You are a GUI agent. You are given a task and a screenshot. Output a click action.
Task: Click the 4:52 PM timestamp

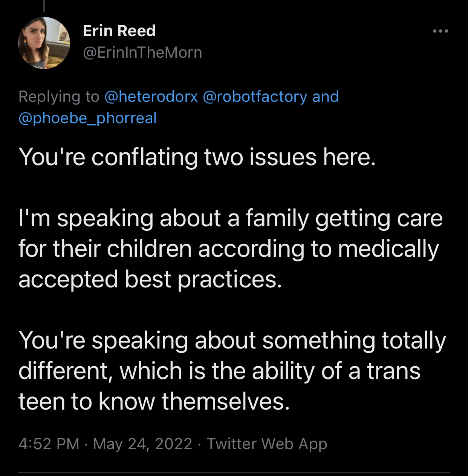click(49, 444)
